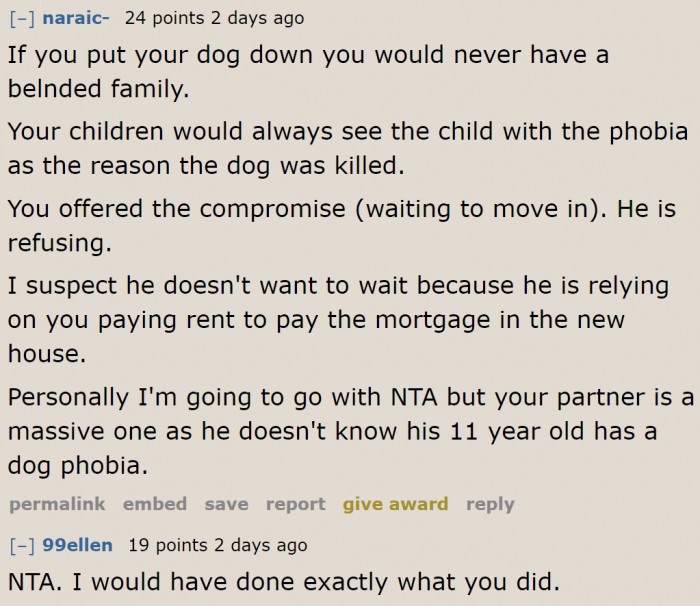Save the naraic- comment
700x606 pixels.
point(226,504)
